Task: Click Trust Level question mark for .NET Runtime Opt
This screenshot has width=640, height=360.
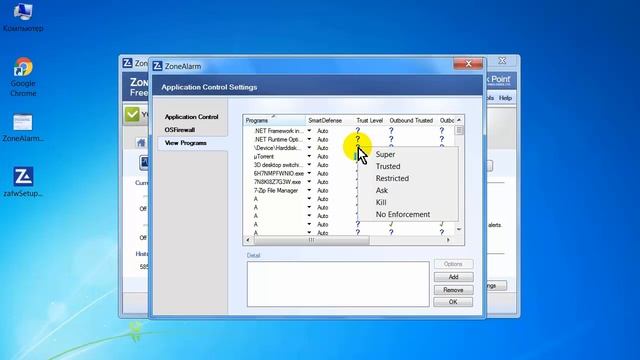Action: coord(358,139)
